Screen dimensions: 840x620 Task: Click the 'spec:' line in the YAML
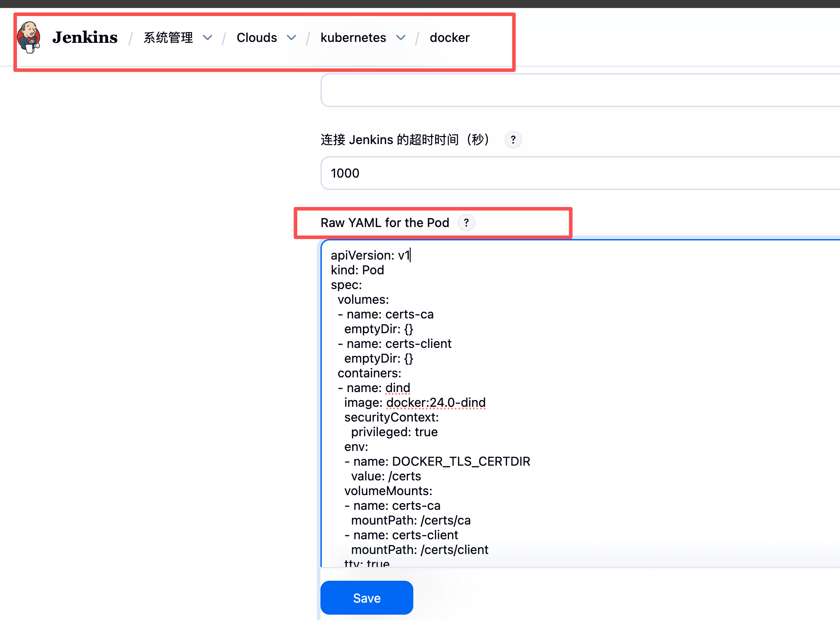point(346,285)
